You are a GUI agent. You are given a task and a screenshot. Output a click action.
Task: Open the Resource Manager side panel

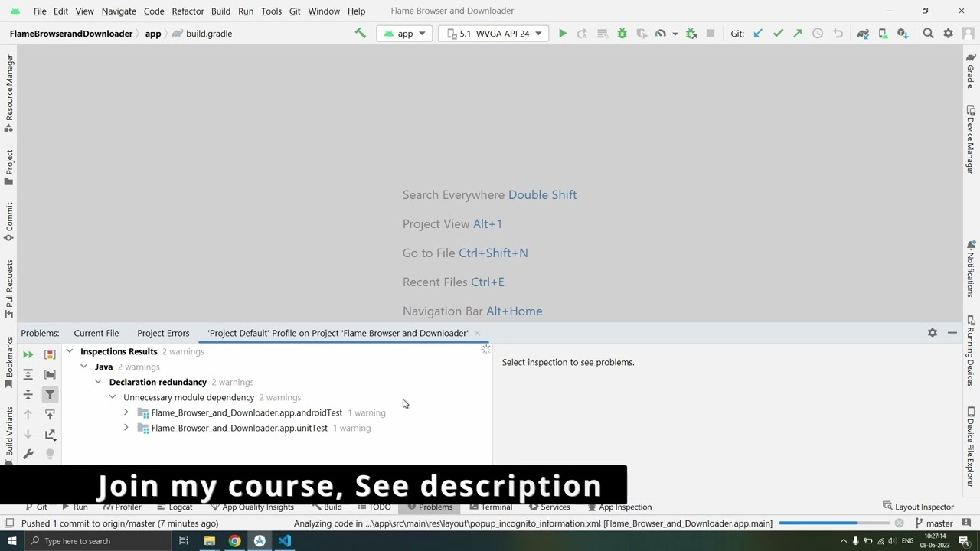[9, 93]
